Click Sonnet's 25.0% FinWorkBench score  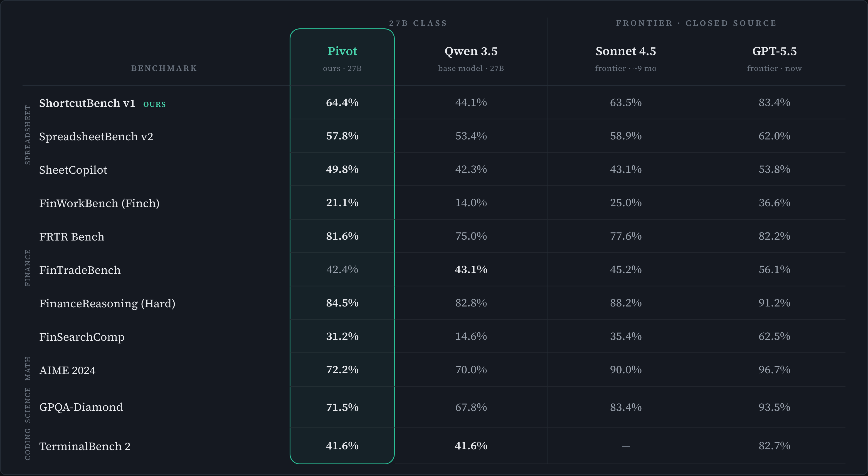click(x=626, y=203)
